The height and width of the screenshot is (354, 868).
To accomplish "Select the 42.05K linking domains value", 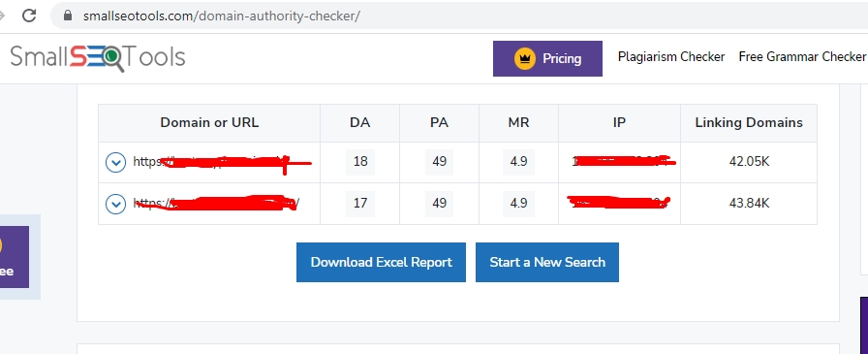I will 749,162.
